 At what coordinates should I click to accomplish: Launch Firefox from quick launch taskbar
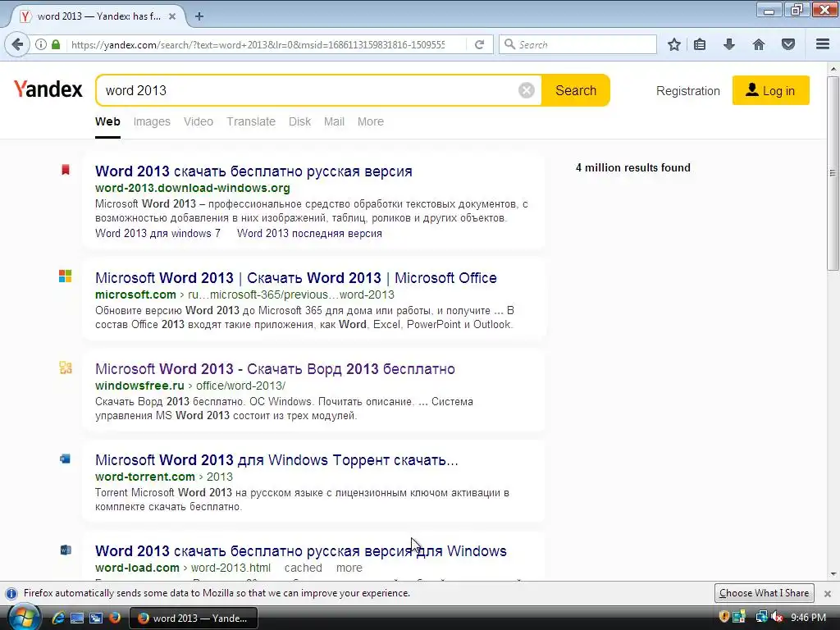click(x=115, y=618)
